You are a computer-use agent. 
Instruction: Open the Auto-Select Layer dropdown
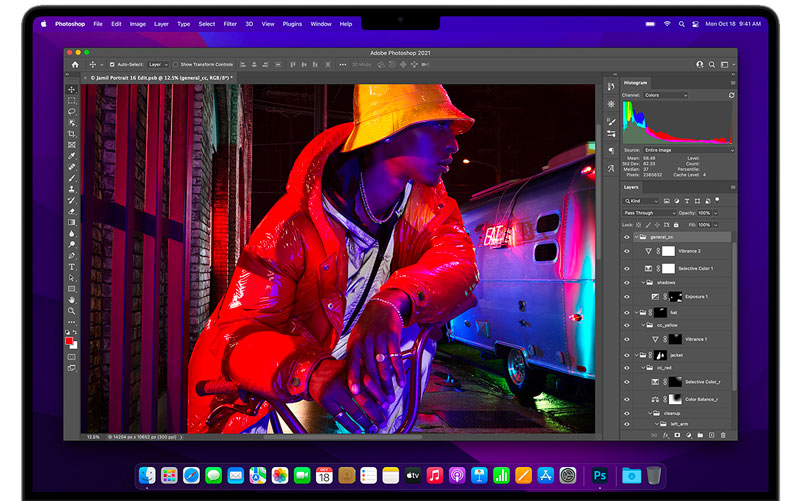pyautogui.click(x=158, y=65)
